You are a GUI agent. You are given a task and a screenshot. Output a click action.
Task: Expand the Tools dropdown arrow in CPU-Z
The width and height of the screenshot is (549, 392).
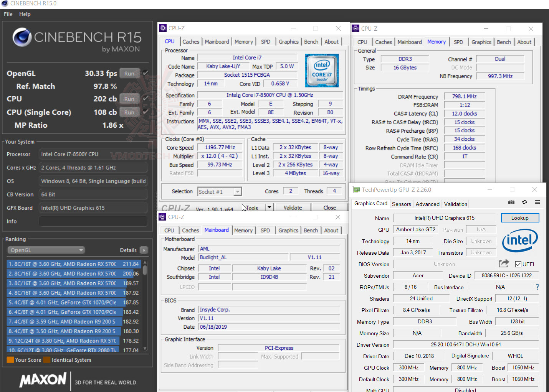tap(270, 208)
